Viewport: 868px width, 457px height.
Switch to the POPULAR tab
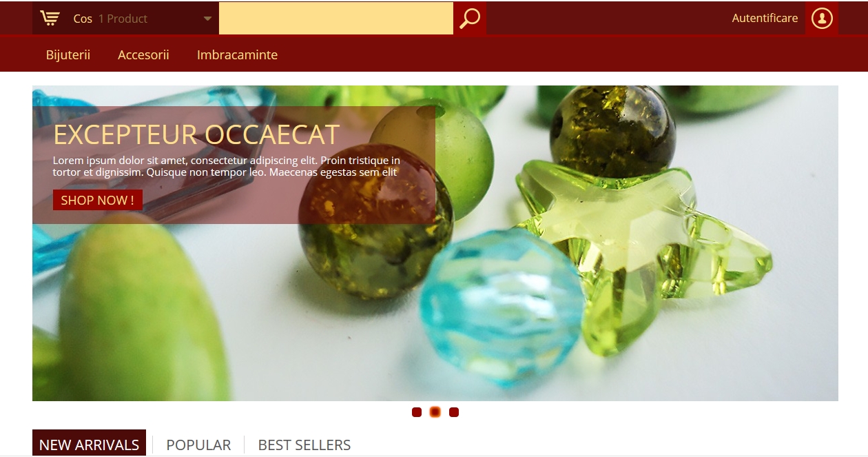tap(198, 445)
